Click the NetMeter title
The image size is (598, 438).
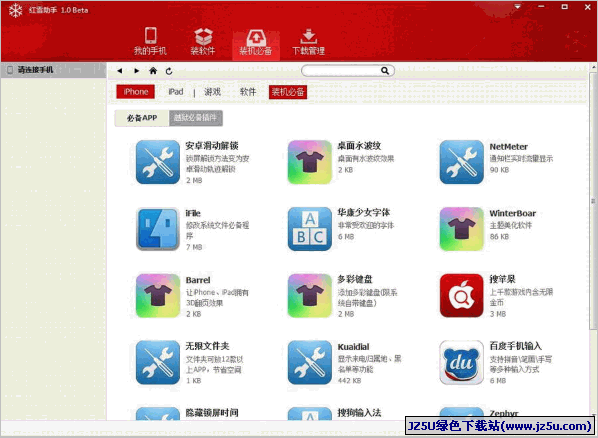pos(509,147)
